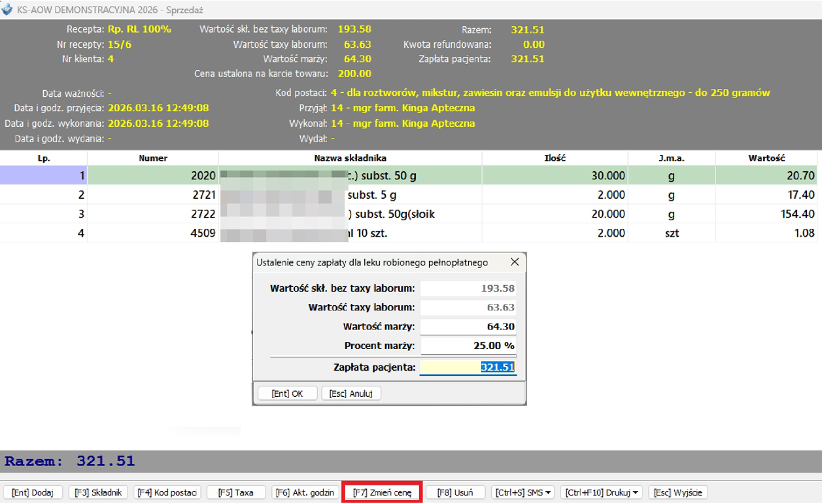Confirm dialog with [Ent] OK button
The height and width of the screenshot is (504, 822).
(288, 394)
